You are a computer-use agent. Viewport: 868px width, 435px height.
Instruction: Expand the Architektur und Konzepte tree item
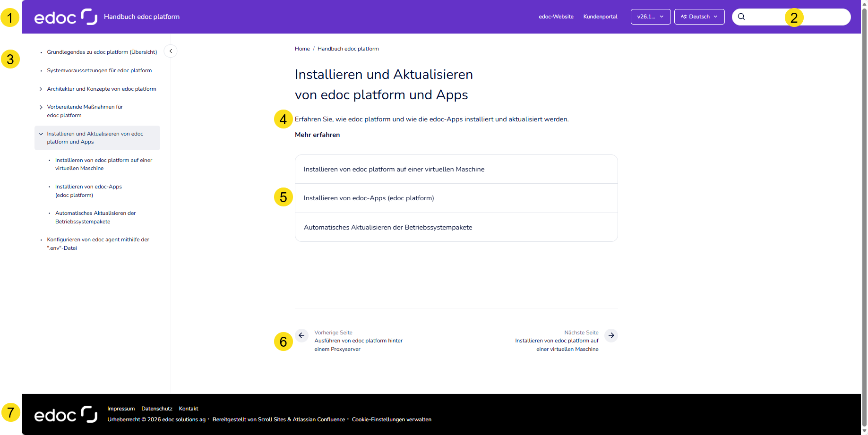click(x=40, y=89)
